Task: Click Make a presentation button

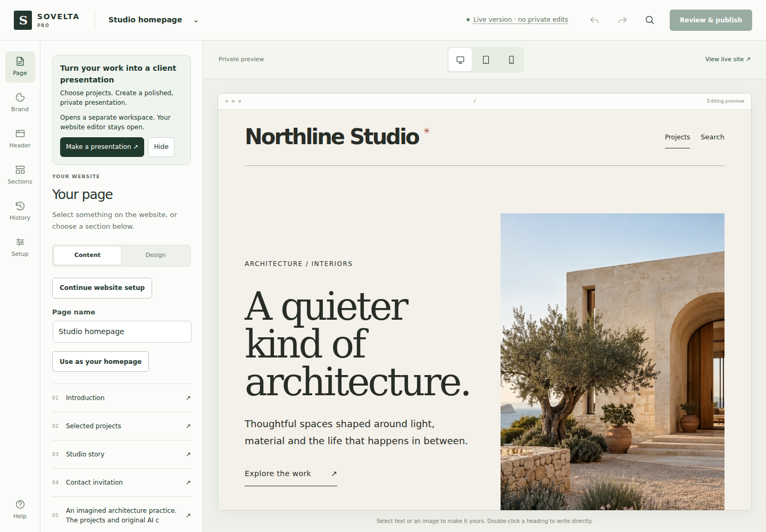Action: (x=102, y=147)
